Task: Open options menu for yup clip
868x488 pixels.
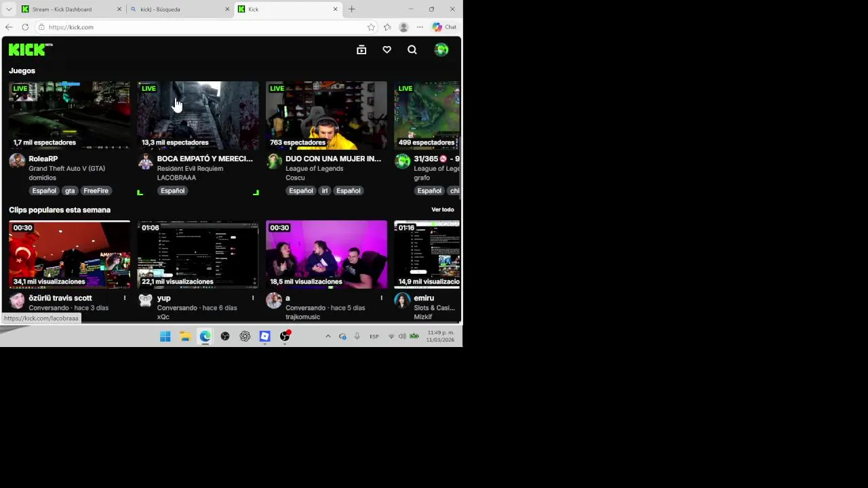Action: tap(253, 298)
